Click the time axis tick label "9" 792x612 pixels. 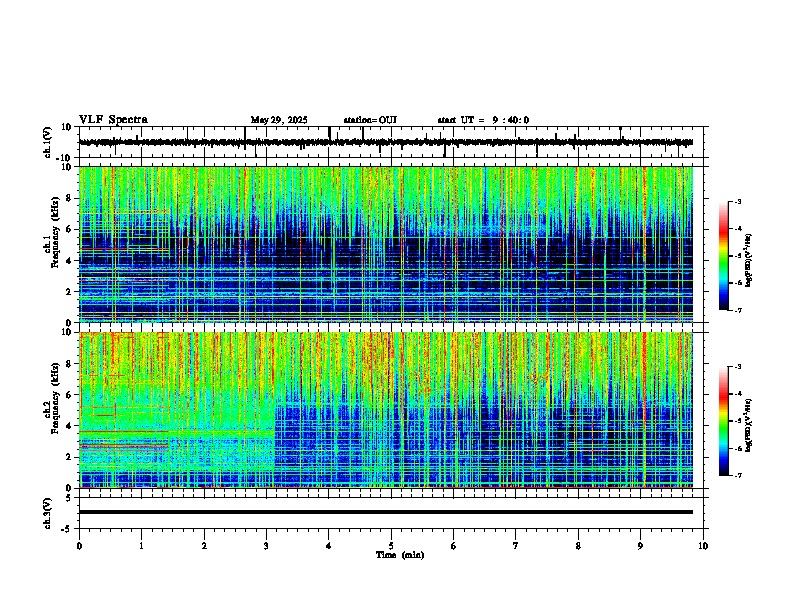point(640,546)
